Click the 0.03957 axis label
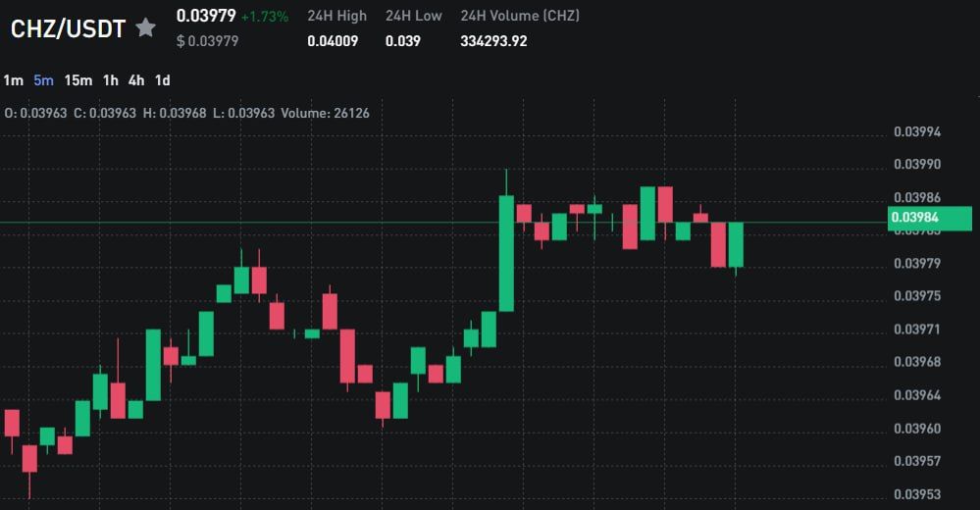This screenshot has height=510, width=980. pyautogui.click(x=917, y=461)
